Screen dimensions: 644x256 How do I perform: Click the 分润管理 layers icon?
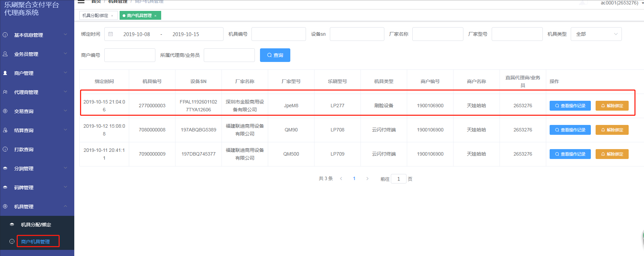pyautogui.click(x=5, y=168)
